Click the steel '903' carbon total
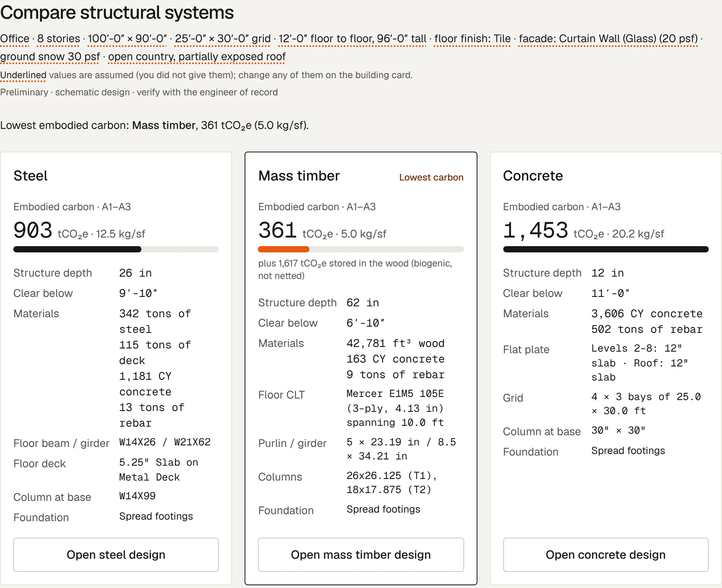 click(33, 230)
